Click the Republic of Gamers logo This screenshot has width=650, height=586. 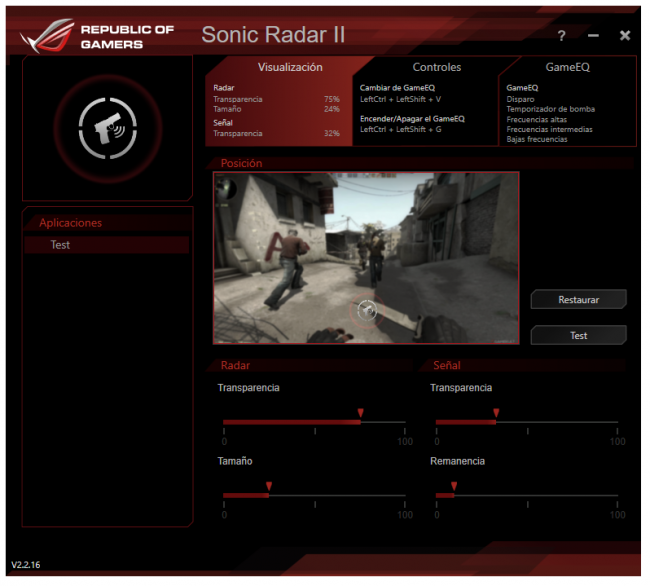[x=98, y=36]
